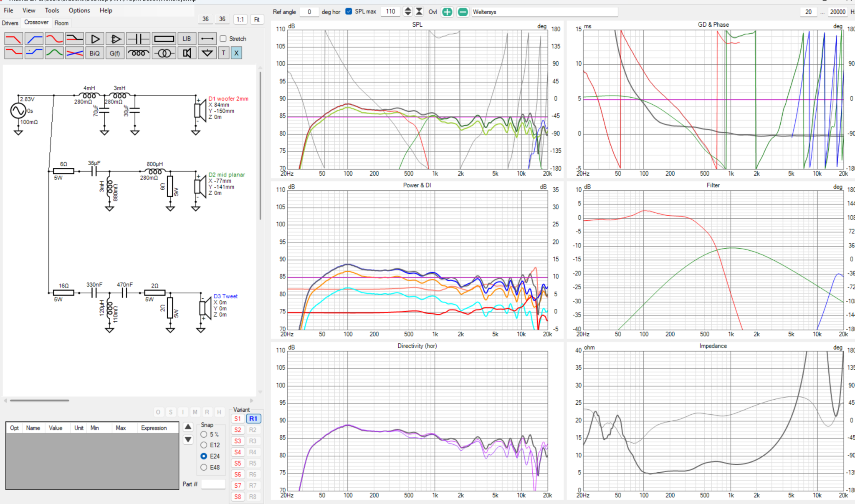Click the Ref angle input field
The height and width of the screenshot is (504, 855).
coord(309,12)
